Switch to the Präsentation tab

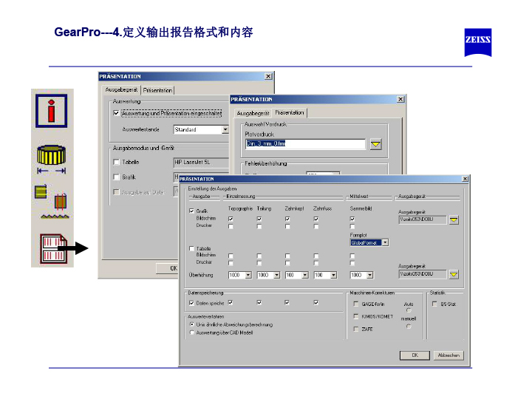pyautogui.click(x=289, y=113)
